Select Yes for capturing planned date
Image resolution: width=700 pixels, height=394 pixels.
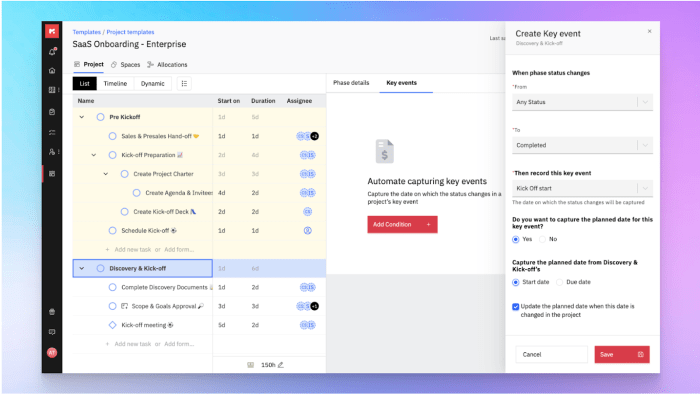pos(516,239)
